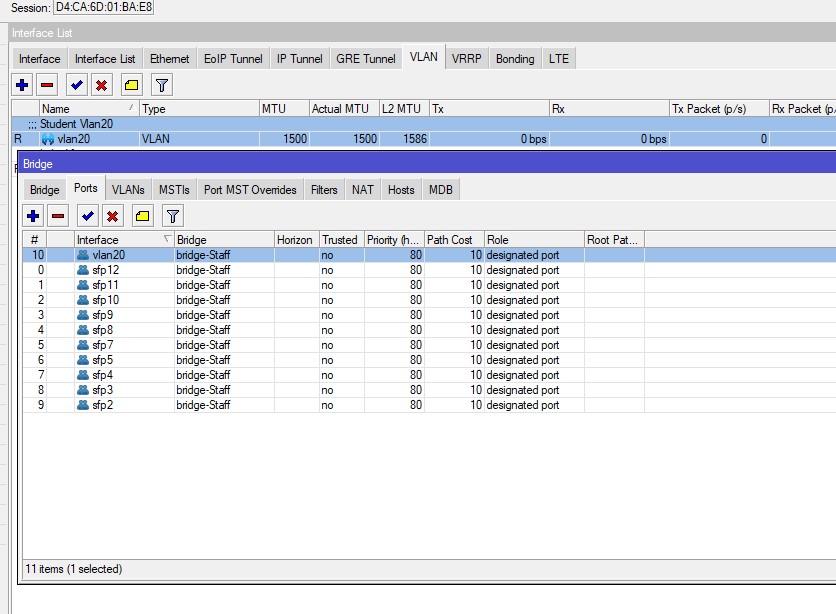Click the '11 items (1 selected)' status text
Screen dimensions: 836x614
pos(74,569)
